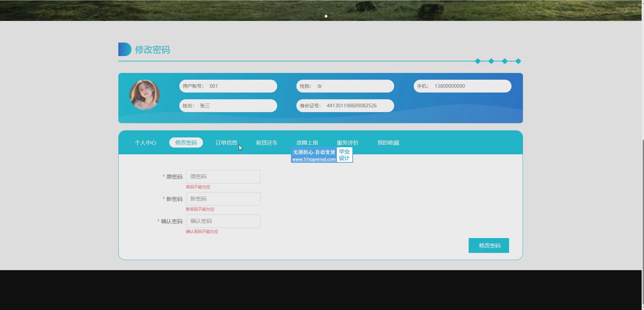Focus the 原密码 input field
The image size is (644, 310).
[223, 177]
